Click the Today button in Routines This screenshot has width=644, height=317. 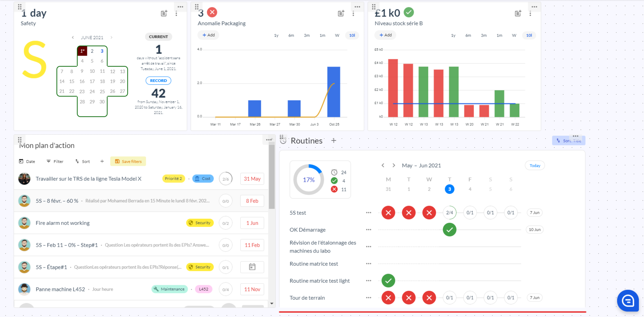[x=535, y=165]
